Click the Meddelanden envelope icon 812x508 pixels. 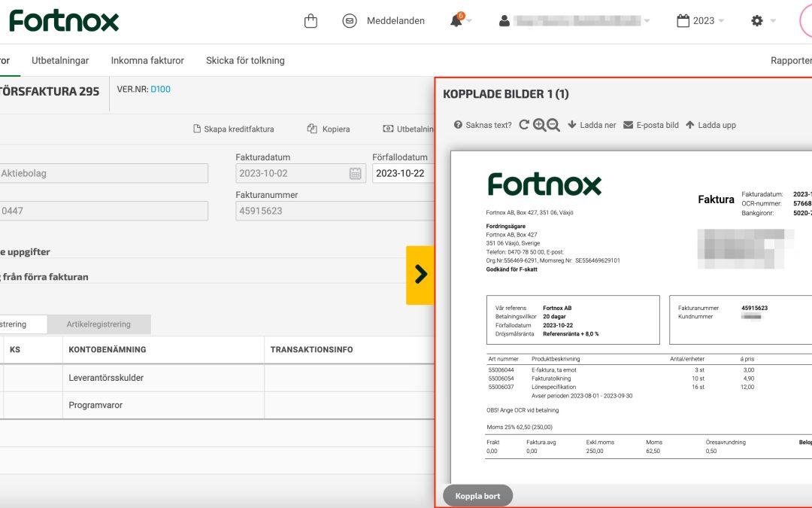pyautogui.click(x=350, y=21)
